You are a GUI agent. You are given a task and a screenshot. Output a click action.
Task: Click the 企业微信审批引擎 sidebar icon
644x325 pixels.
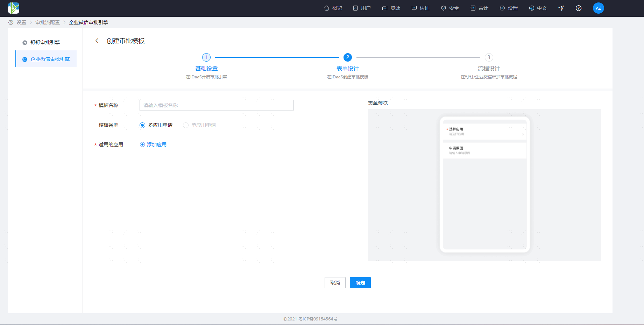(25, 59)
